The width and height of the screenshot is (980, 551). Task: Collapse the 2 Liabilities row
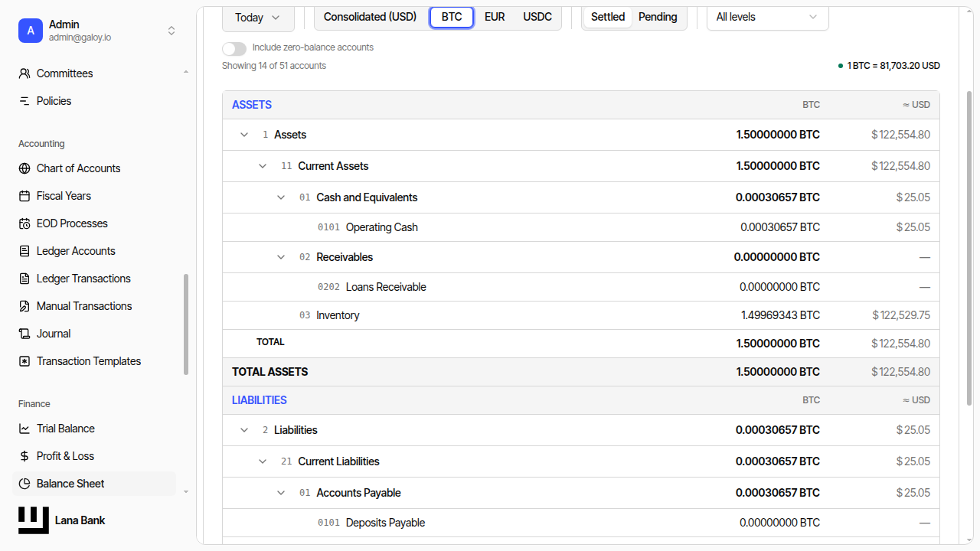pos(244,430)
